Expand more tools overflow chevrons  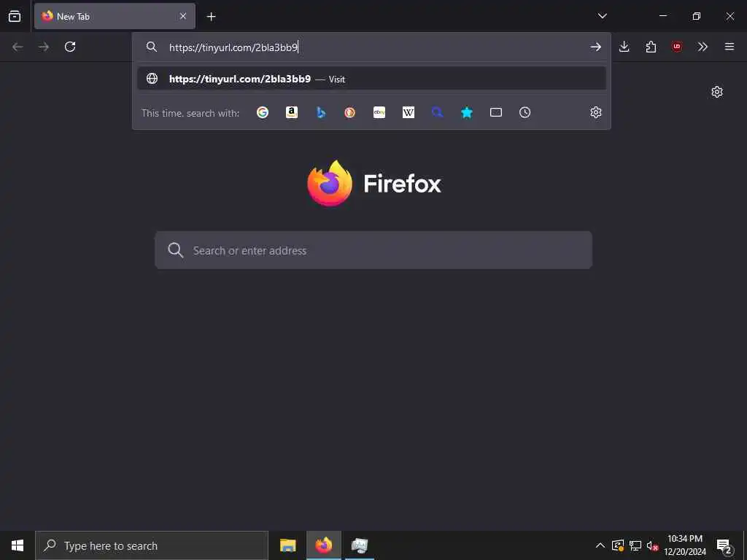[x=703, y=47]
